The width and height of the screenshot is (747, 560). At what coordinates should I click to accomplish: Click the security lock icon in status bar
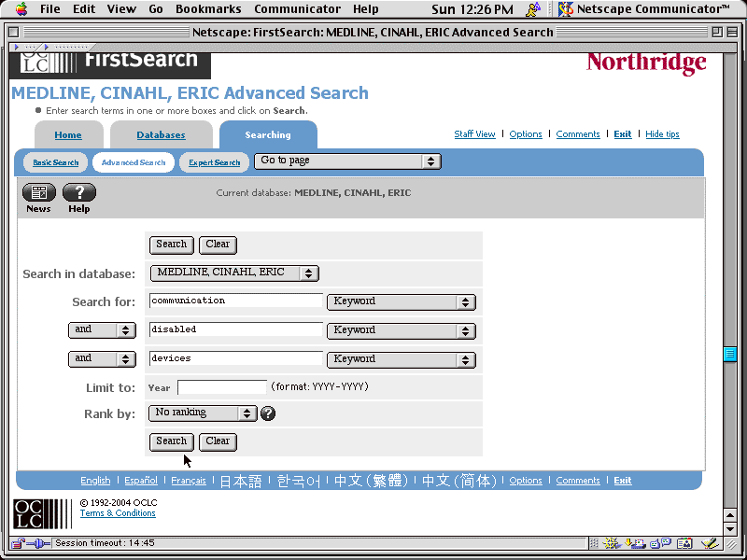(18, 543)
